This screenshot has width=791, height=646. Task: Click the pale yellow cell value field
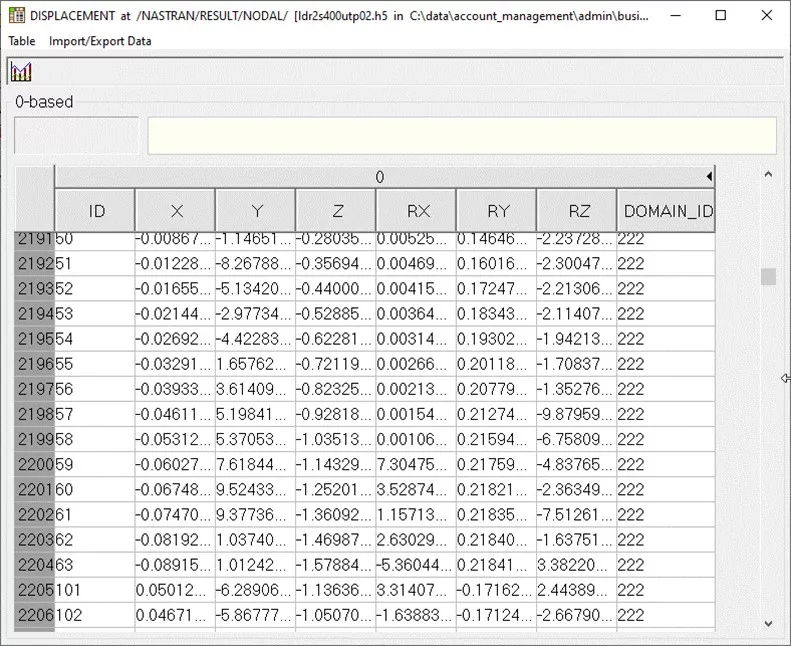pyautogui.click(x=462, y=136)
